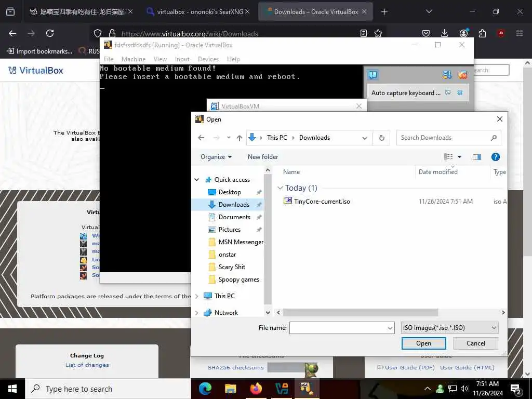The height and width of the screenshot is (399, 532).
Task: Dismiss the Auto capture keyboard notification
Action: tap(460, 92)
